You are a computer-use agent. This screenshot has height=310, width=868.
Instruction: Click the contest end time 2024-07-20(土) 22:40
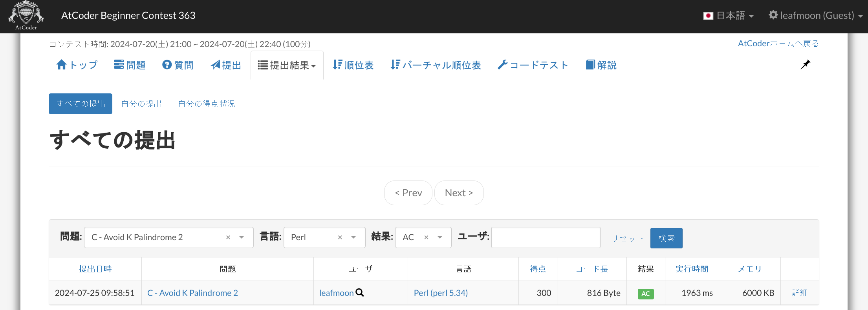(x=240, y=44)
